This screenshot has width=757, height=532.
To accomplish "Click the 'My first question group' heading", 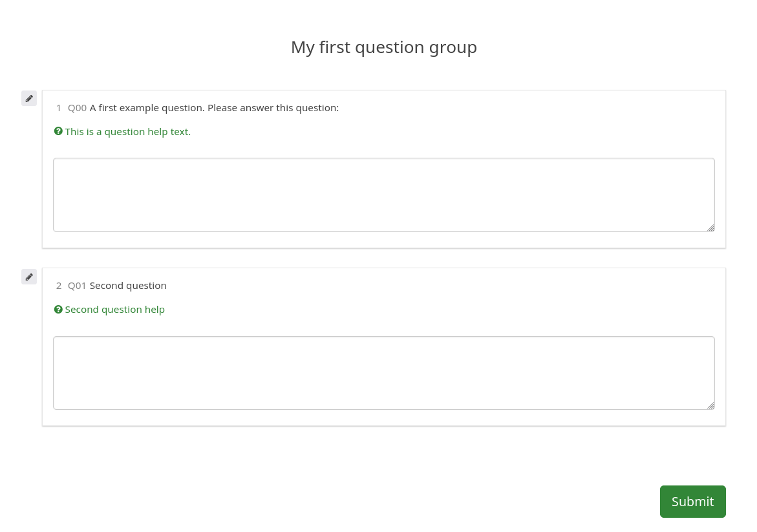I will (383, 47).
